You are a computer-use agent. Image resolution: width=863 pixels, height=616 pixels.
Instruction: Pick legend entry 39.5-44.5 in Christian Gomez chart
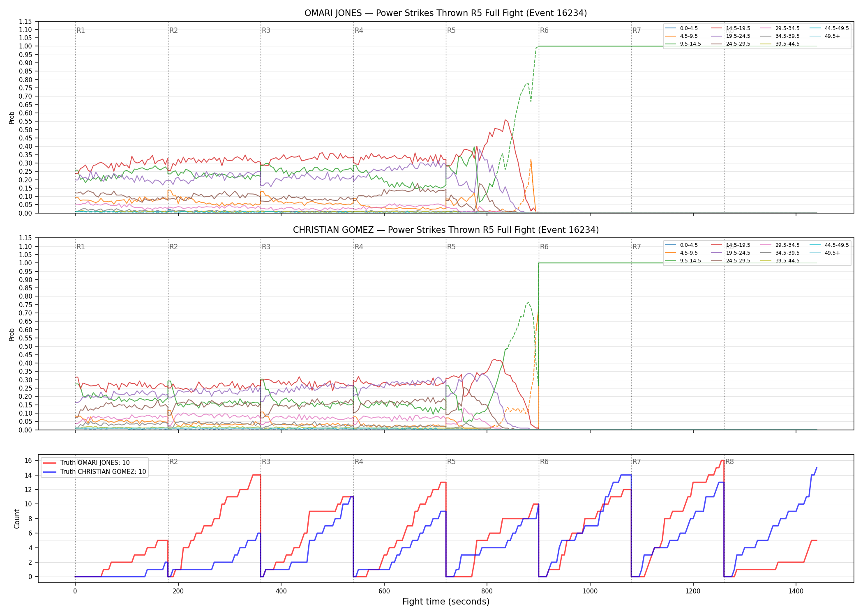(x=780, y=261)
